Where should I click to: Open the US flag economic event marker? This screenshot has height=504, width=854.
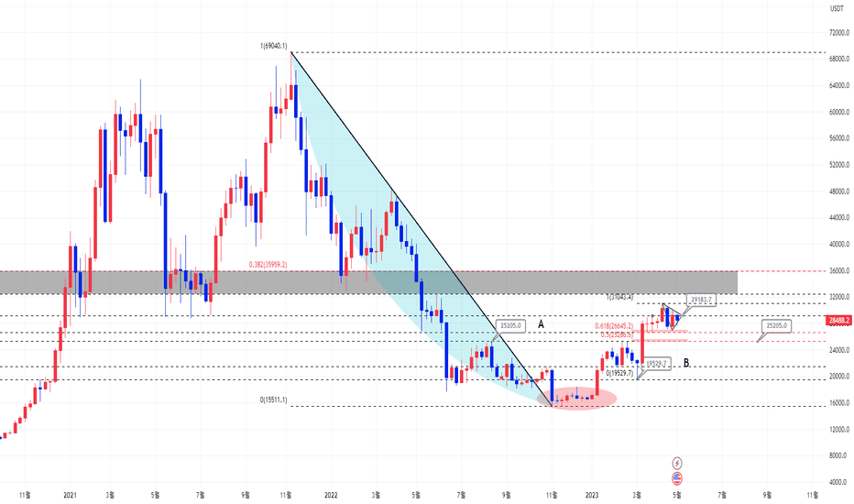[677, 478]
